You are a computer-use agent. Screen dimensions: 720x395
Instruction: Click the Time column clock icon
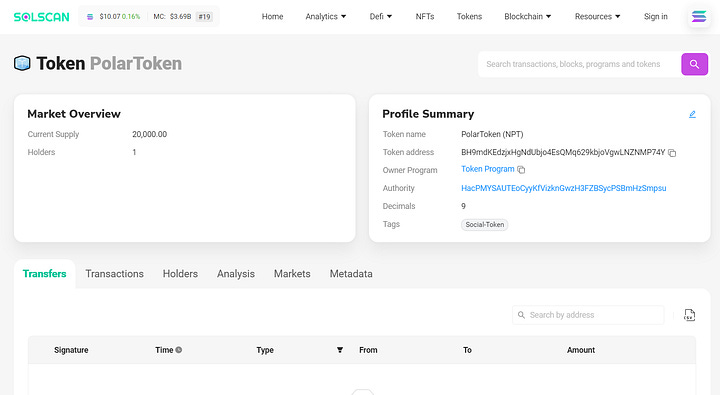(179, 350)
